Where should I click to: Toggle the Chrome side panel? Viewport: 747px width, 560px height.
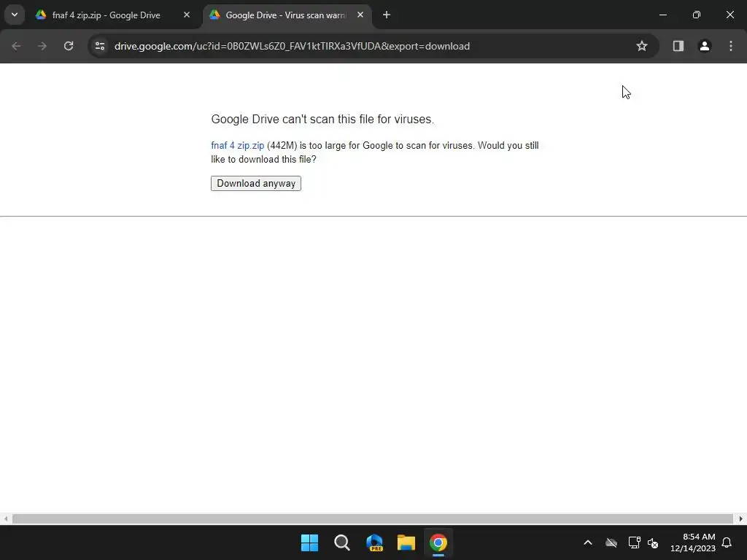(678, 46)
